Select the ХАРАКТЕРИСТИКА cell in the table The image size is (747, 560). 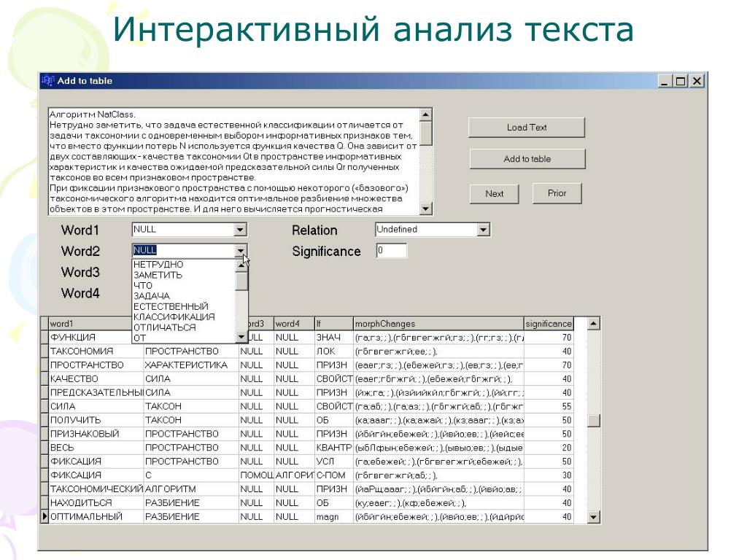coord(191,365)
